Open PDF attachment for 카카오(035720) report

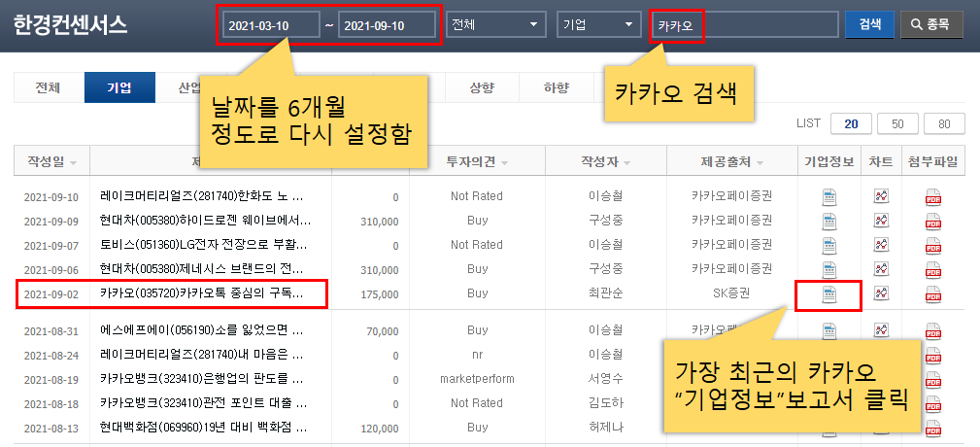coord(933,293)
